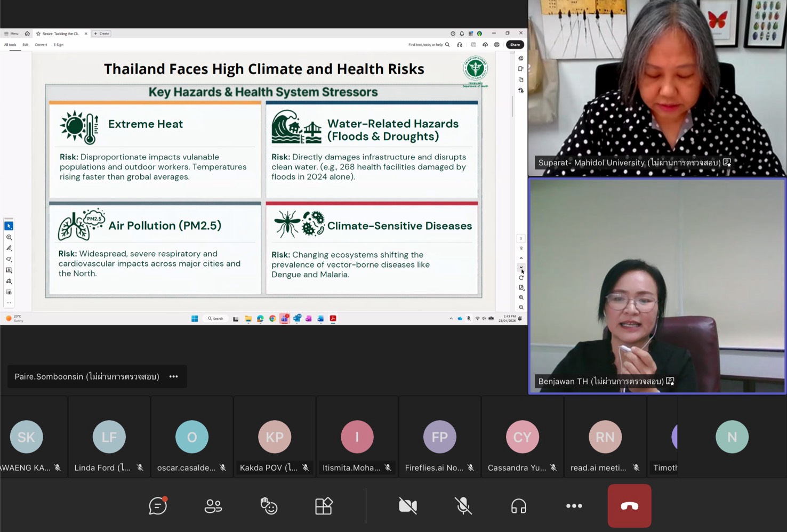This screenshot has width=787, height=532.
Task: Open the Acrobat Menu hamburger
Action: [x=11, y=34]
